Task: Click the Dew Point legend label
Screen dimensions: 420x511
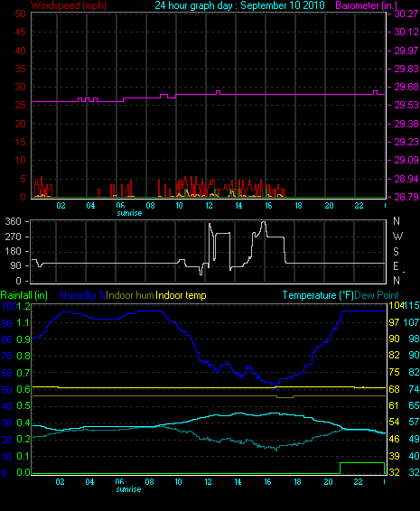Action: pos(377,295)
